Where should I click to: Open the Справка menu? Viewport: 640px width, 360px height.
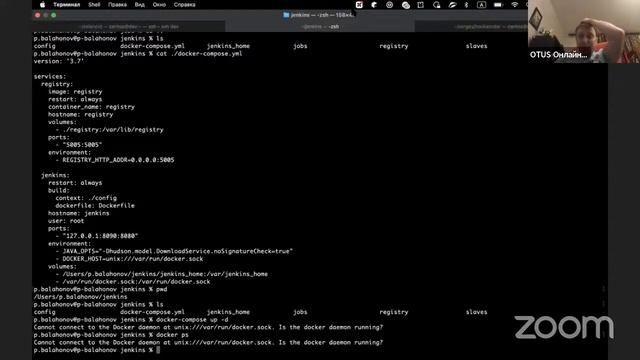(184, 5)
